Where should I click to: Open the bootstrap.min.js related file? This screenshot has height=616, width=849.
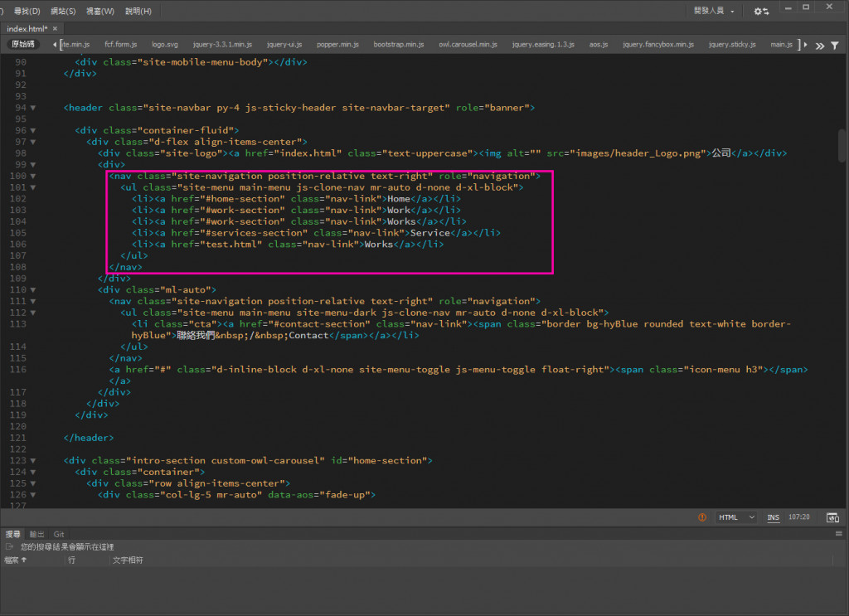[x=398, y=45]
